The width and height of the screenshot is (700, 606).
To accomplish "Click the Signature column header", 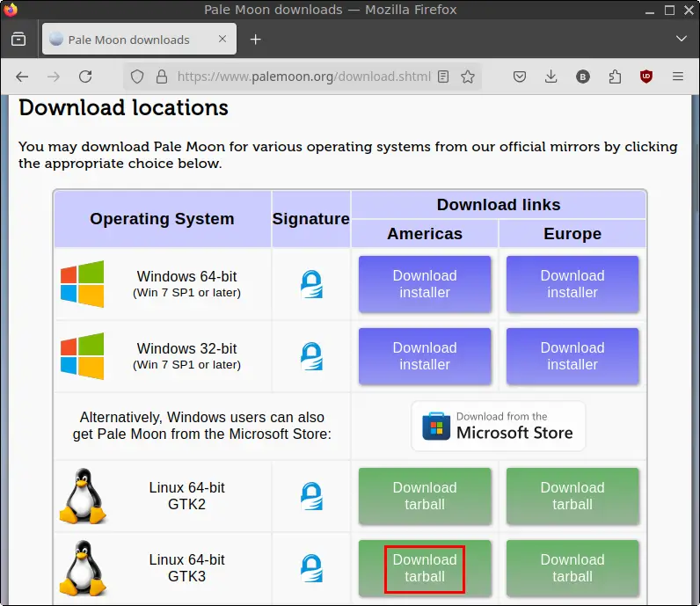I will pyautogui.click(x=310, y=219).
